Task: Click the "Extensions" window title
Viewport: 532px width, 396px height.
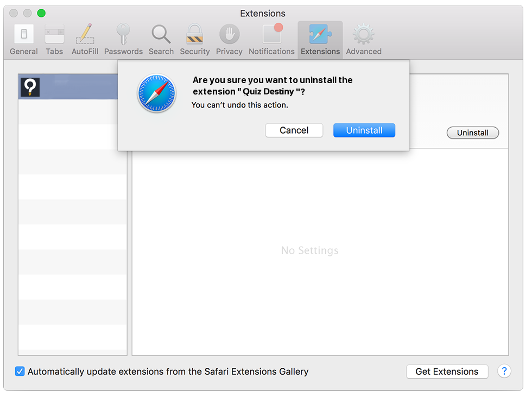Action: click(x=263, y=13)
